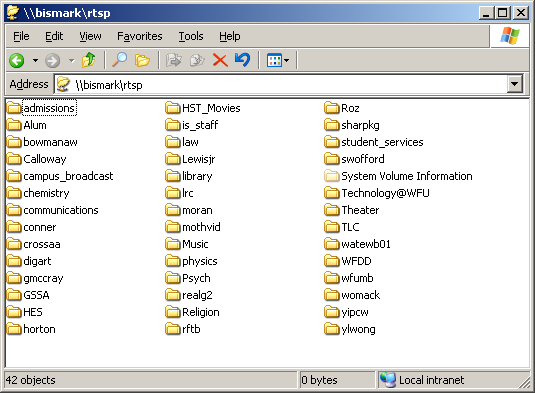Click the mothvid folder name
Image resolution: width=535 pixels, height=393 pixels.
pos(201,227)
